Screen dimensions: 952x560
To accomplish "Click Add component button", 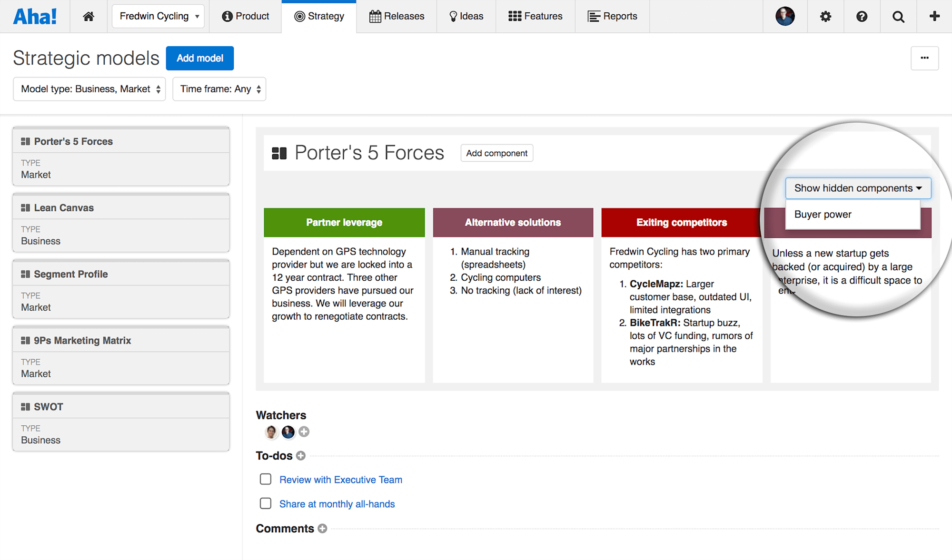I will [x=496, y=153].
